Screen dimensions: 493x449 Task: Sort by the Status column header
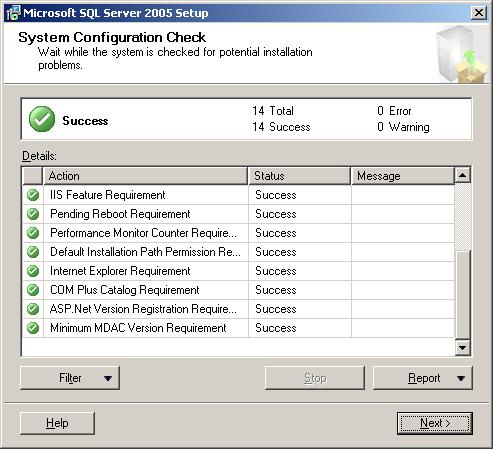(299, 176)
